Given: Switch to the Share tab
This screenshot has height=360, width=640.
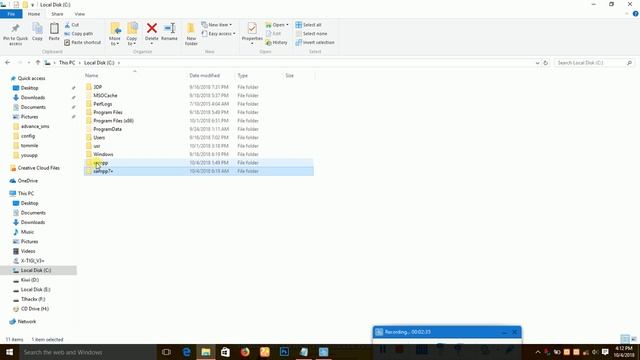Looking at the screenshot, I should (x=57, y=14).
